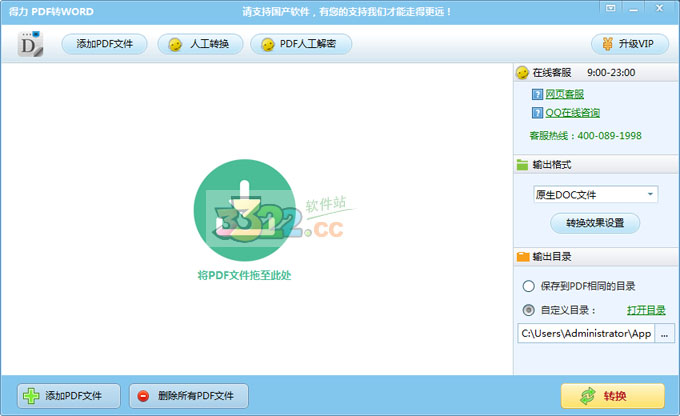Start conversion with 转换 button
Screen dimensions: 680x416
(x=612, y=396)
